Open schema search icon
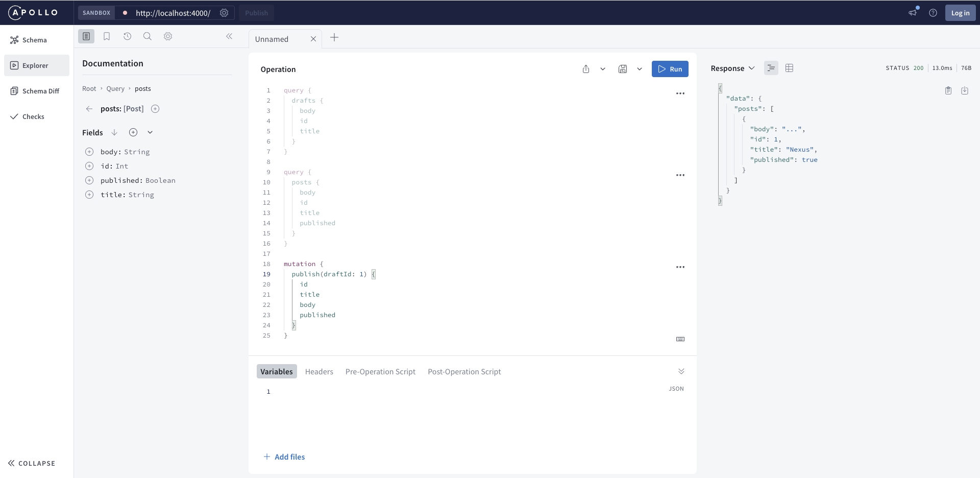 (x=148, y=36)
